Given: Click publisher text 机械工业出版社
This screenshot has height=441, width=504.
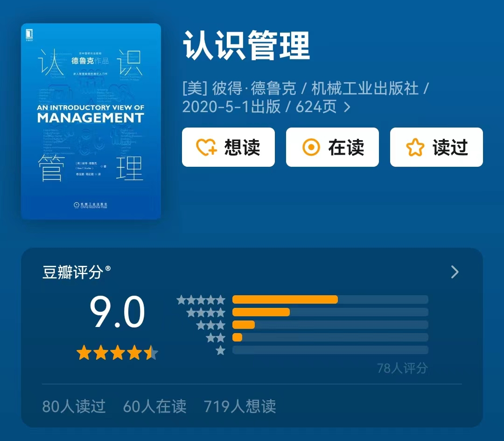Looking at the screenshot, I should 365,88.
